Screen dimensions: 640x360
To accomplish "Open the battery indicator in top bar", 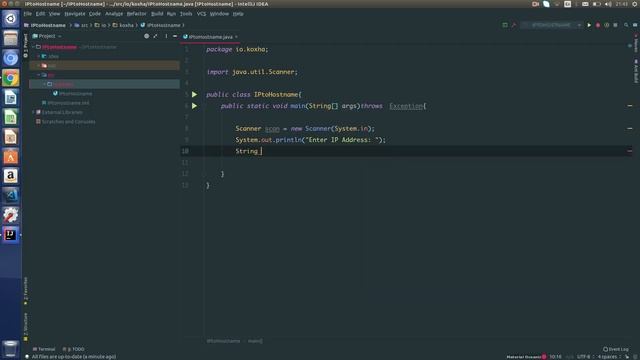I will (596, 4).
